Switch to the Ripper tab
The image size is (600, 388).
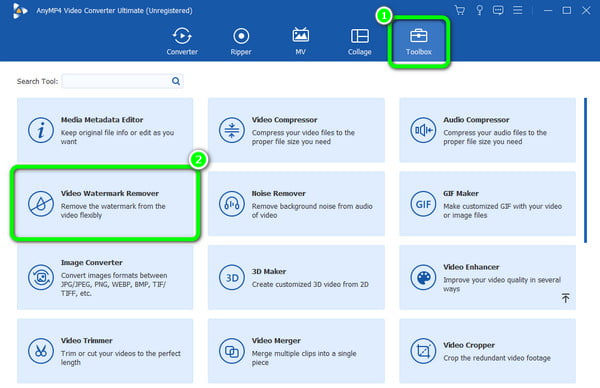coord(241,41)
